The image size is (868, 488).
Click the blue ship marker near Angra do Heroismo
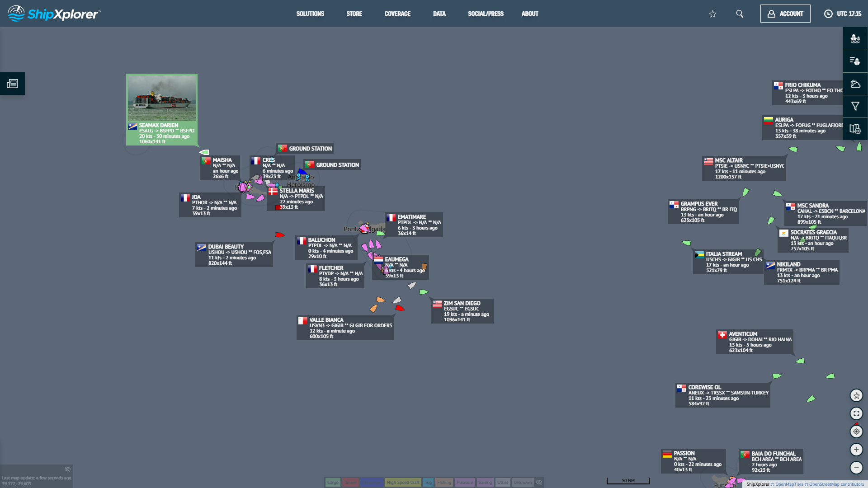[x=302, y=172]
